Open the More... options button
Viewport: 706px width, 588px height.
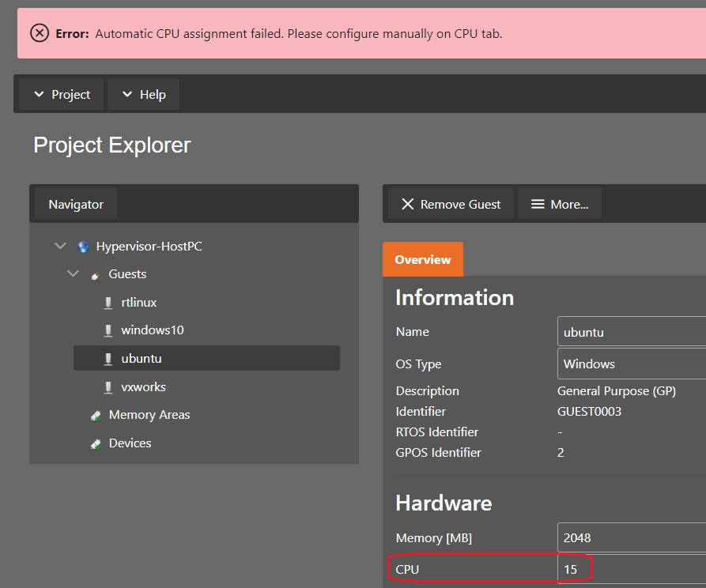pos(559,204)
